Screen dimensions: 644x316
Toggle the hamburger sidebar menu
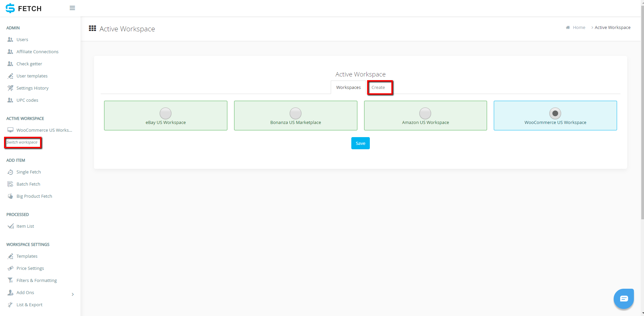click(x=72, y=8)
